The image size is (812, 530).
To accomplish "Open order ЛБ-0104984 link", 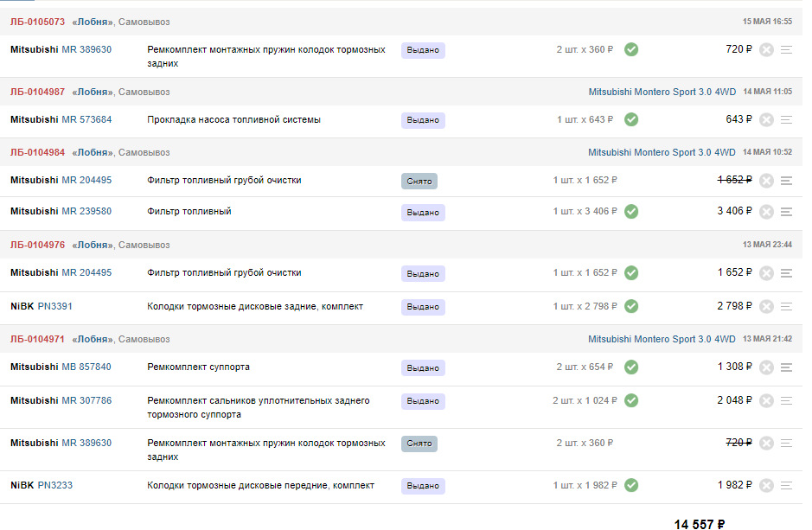I will coord(37,152).
